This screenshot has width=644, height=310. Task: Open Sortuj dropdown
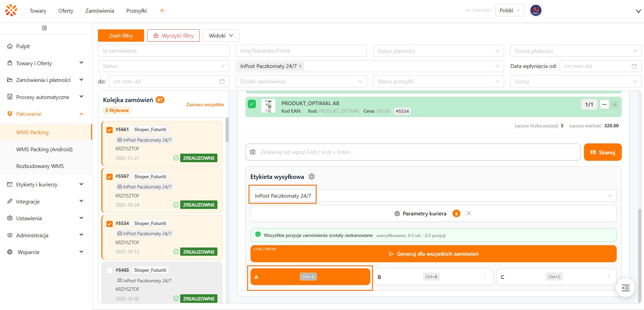tap(575, 81)
